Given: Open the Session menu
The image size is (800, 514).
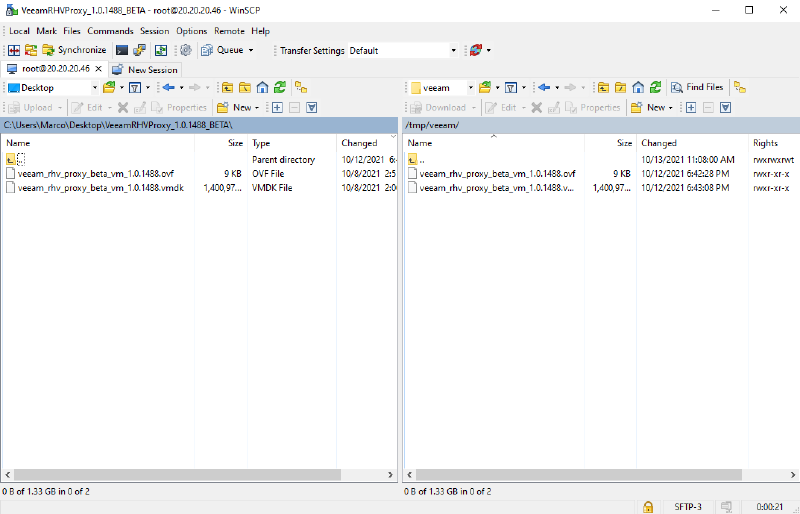Looking at the screenshot, I should click(x=155, y=31).
